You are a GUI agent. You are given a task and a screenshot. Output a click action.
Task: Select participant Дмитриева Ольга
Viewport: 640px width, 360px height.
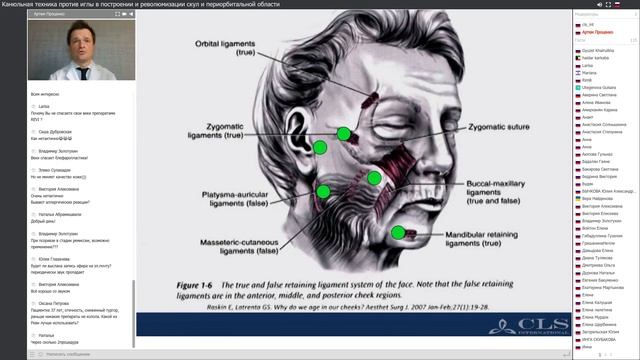(x=598, y=265)
